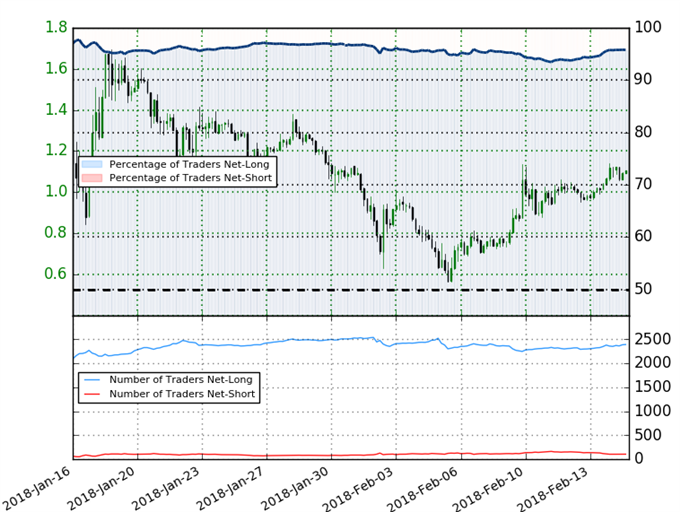
Task: Click the 90 label on right percentage axis
Action: 643,79
